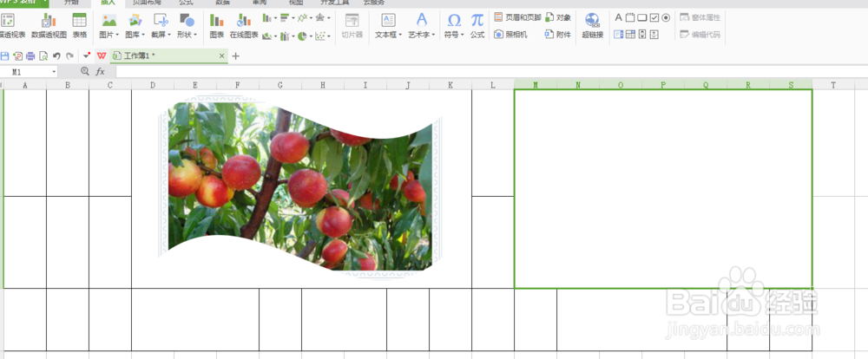The image size is (868, 359).
Task: Open the 图片 picture insert dropdown
Action: click(109, 25)
